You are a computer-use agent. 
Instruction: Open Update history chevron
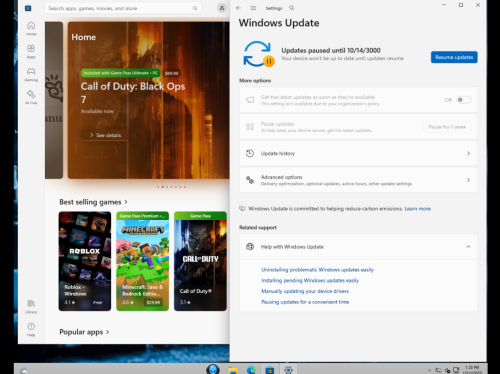(x=468, y=153)
